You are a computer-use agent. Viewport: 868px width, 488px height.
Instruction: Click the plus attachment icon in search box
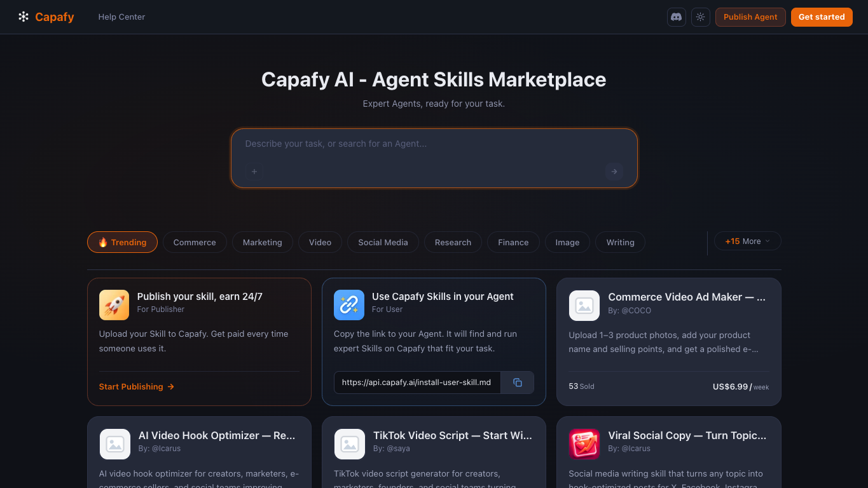tap(254, 172)
